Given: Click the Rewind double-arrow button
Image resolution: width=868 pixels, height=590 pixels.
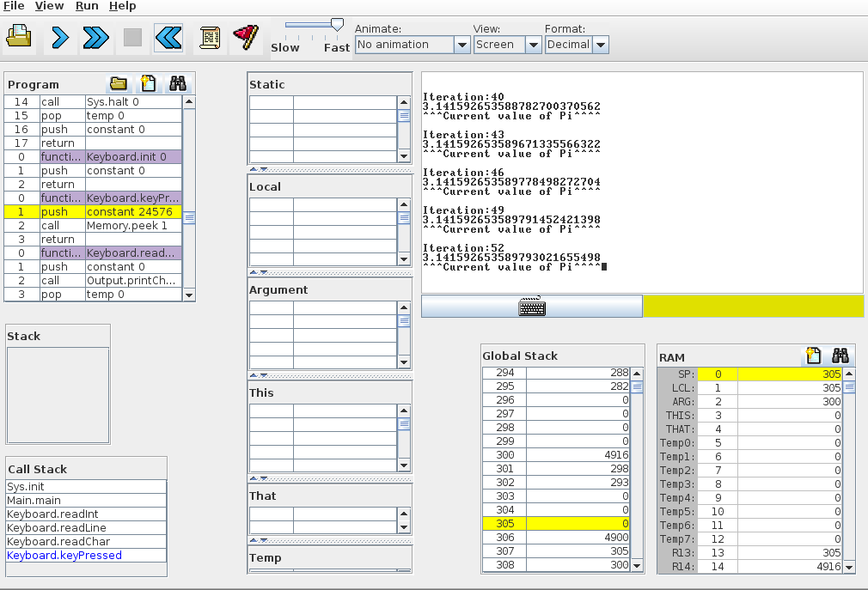Looking at the screenshot, I should click(x=168, y=37).
